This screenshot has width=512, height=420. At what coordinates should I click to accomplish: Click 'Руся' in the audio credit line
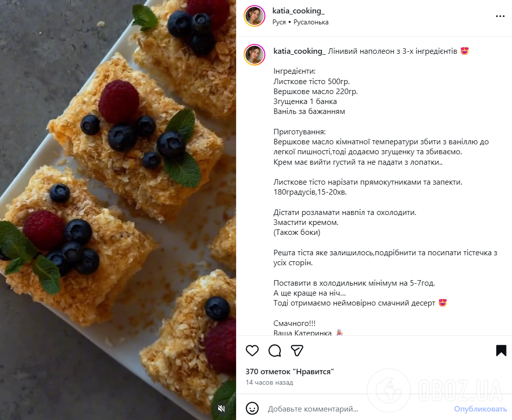point(279,21)
